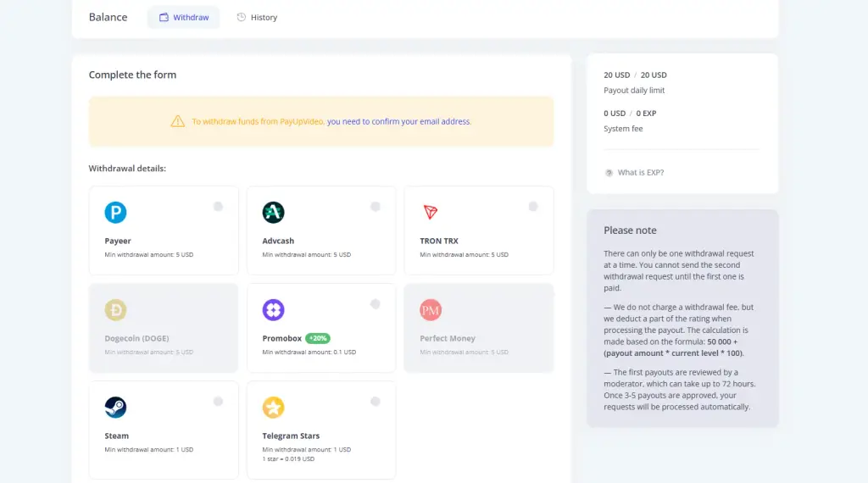The width and height of the screenshot is (868, 483).
Task: Click the TRON TRX logo icon
Action: tap(431, 212)
